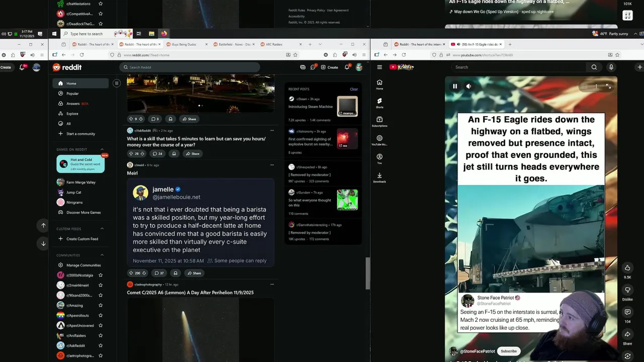
Task: Open Reddit notifications bell
Action: 347,67
